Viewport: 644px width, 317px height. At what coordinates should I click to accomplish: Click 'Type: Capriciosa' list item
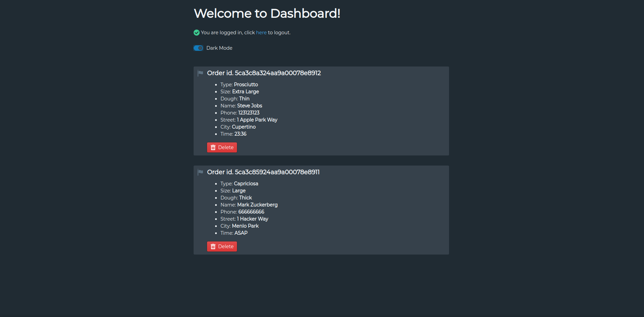pos(239,184)
